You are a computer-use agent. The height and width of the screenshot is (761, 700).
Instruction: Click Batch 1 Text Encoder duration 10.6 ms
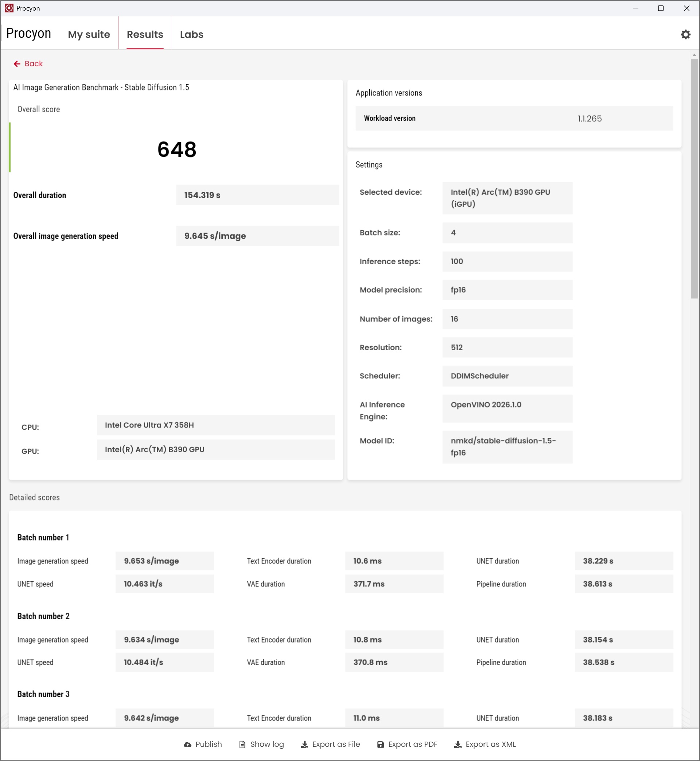coord(394,561)
